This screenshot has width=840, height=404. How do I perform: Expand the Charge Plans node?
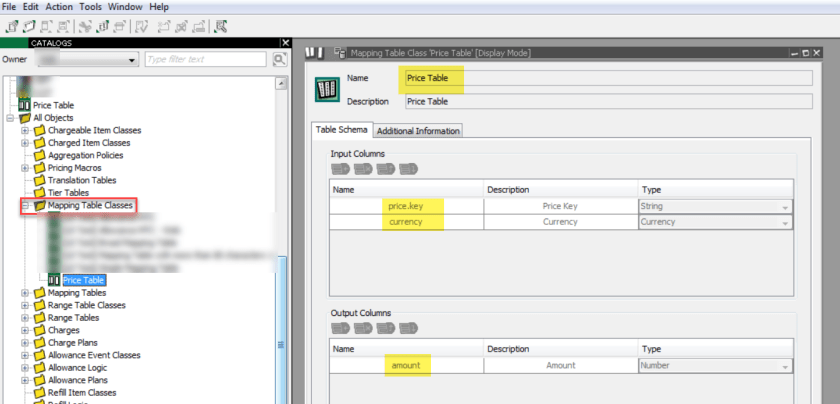pyautogui.click(x=25, y=342)
